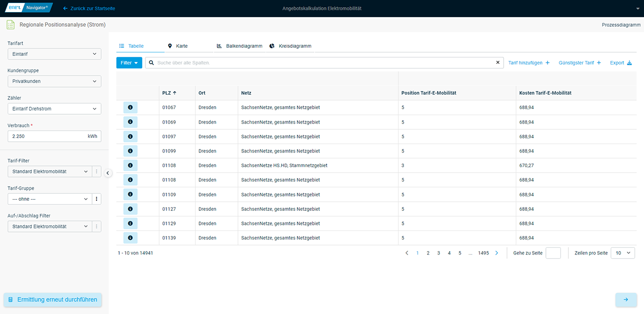Open info for SachsenNetze HS.HD Stammnetzgebiet row

pyautogui.click(x=130, y=166)
